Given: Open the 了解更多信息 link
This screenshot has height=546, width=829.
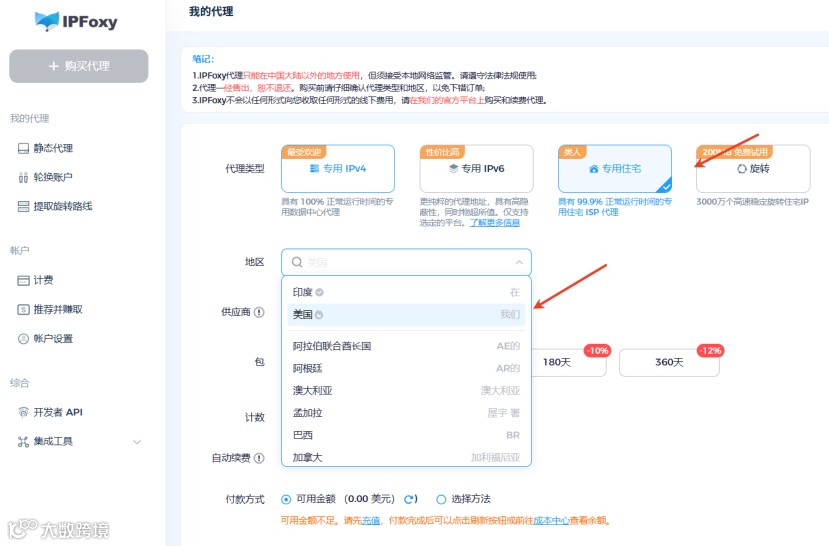Looking at the screenshot, I should [494, 223].
